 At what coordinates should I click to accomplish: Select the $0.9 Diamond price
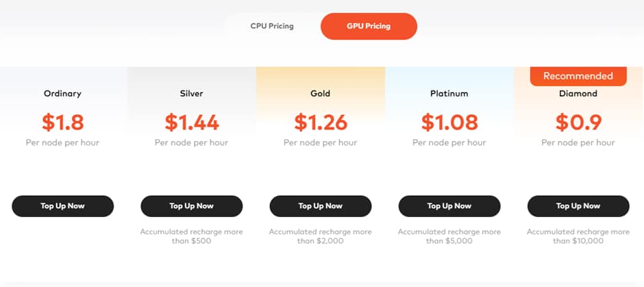(578, 122)
